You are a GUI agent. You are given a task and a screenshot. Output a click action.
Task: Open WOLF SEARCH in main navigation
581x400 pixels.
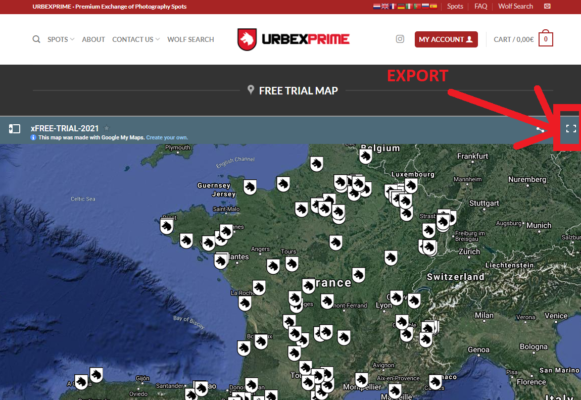click(x=190, y=39)
